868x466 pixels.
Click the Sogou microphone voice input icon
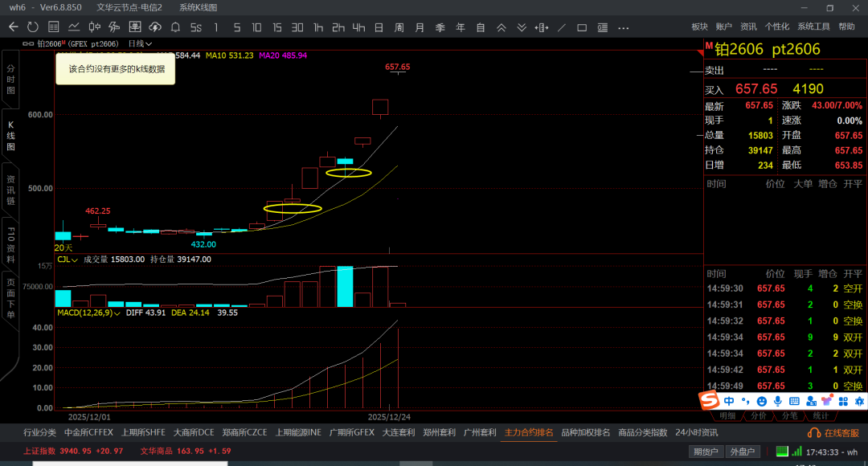point(778,401)
